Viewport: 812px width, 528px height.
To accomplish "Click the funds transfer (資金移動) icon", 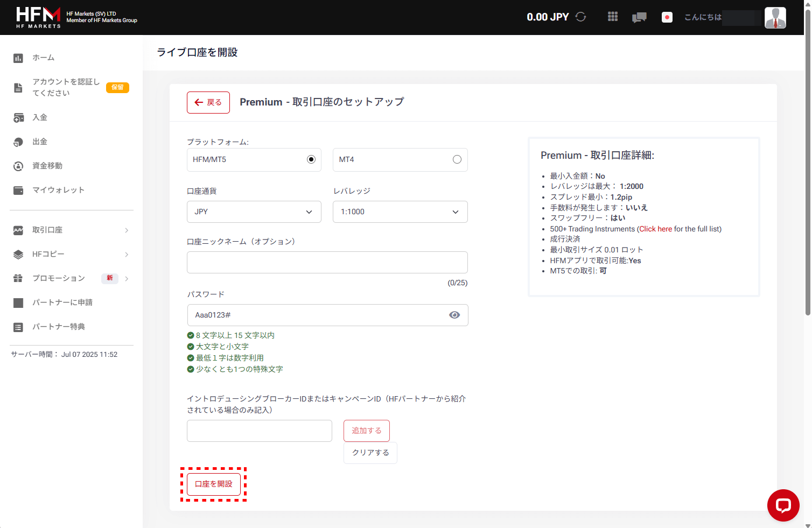I will pos(18,166).
